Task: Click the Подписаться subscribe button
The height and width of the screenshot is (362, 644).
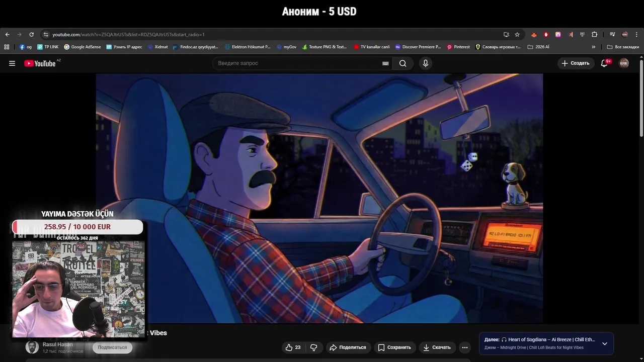Action: (112, 347)
